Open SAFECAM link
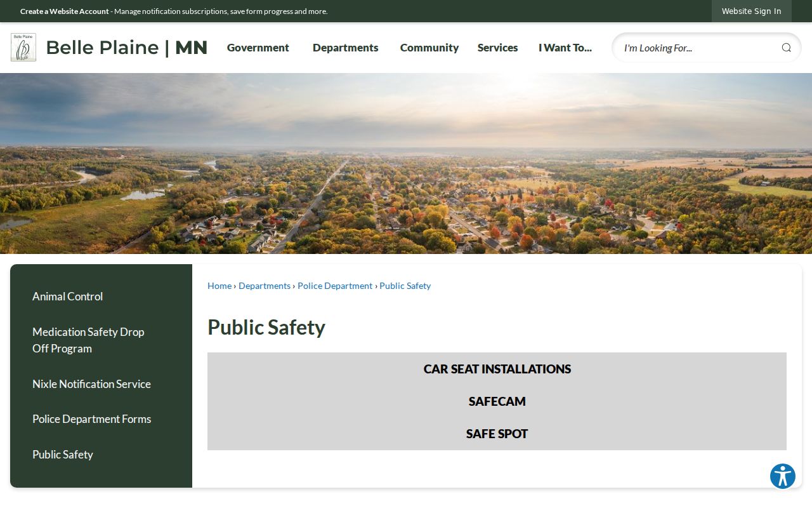The width and height of the screenshot is (812, 508). (x=497, y=401)
